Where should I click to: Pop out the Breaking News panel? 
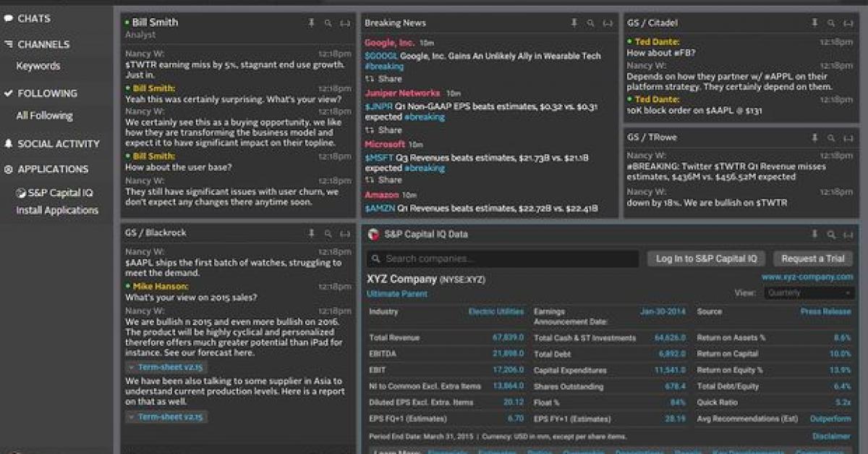(x=608, y=23)
